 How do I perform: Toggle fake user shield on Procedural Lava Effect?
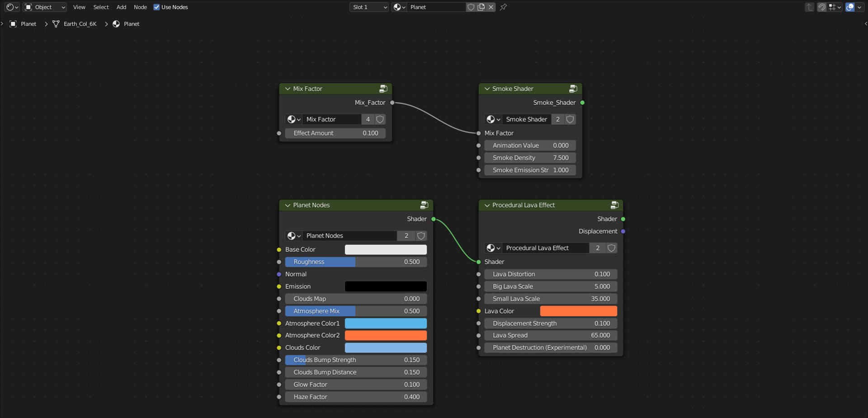pos(611,248)
